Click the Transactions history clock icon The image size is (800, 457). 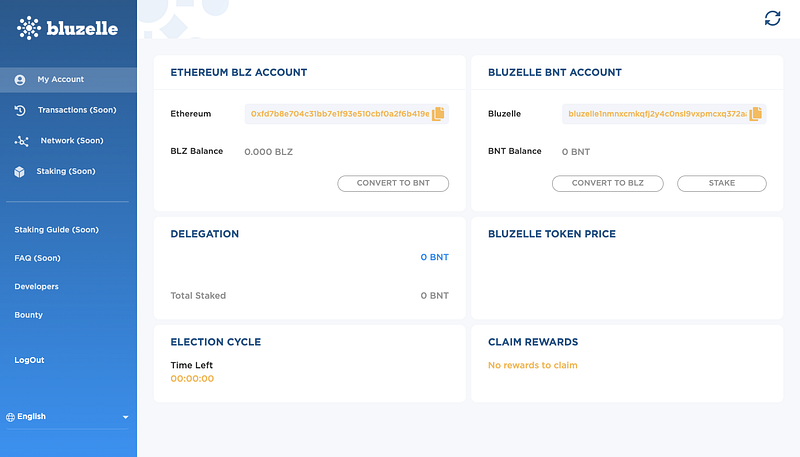coord(20,110)
